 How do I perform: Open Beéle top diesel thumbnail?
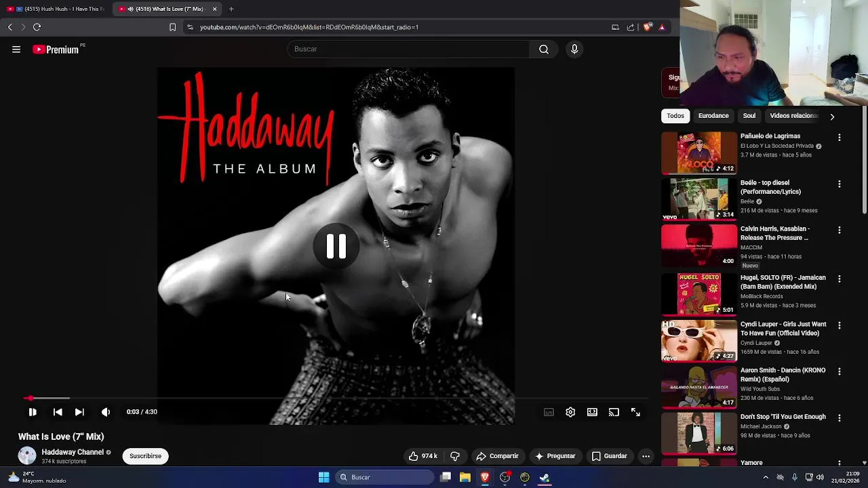pyautogui.click(x=699, y=199)
